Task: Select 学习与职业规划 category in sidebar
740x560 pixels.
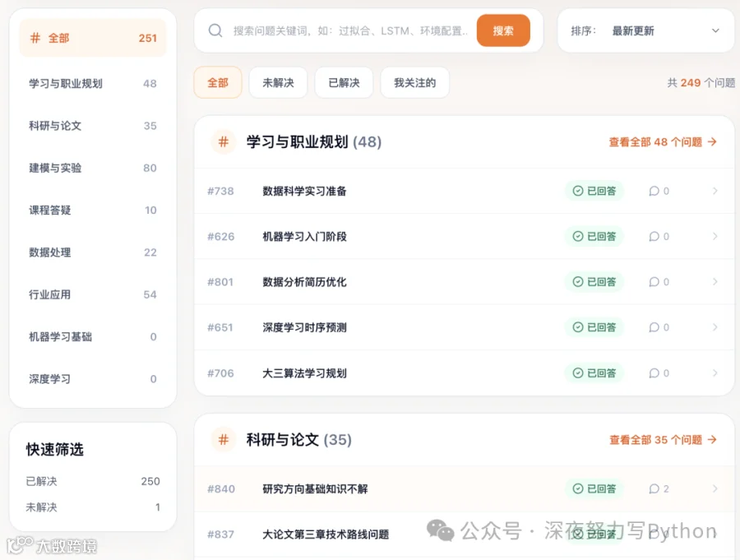Action: coord(93,84)
